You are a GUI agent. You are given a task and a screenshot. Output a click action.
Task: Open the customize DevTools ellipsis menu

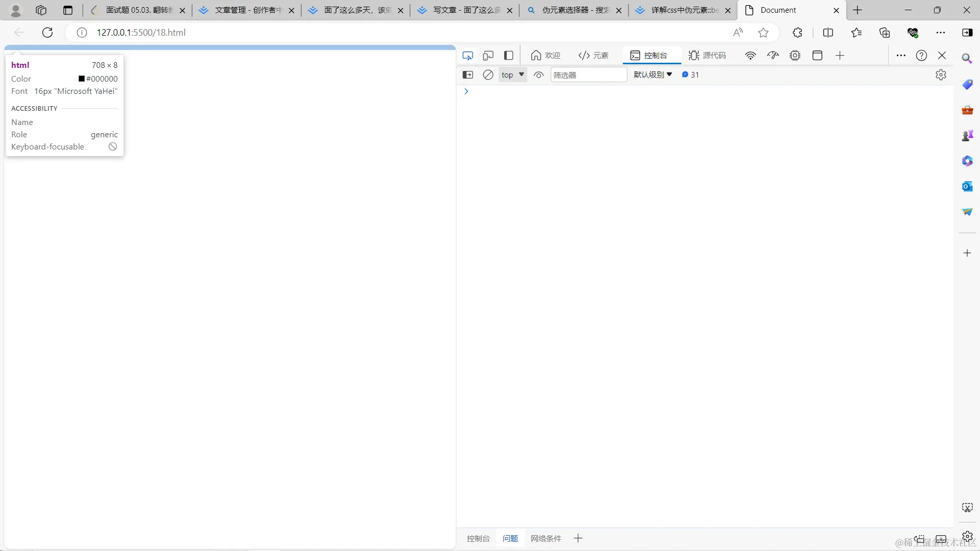pos(901,56)
